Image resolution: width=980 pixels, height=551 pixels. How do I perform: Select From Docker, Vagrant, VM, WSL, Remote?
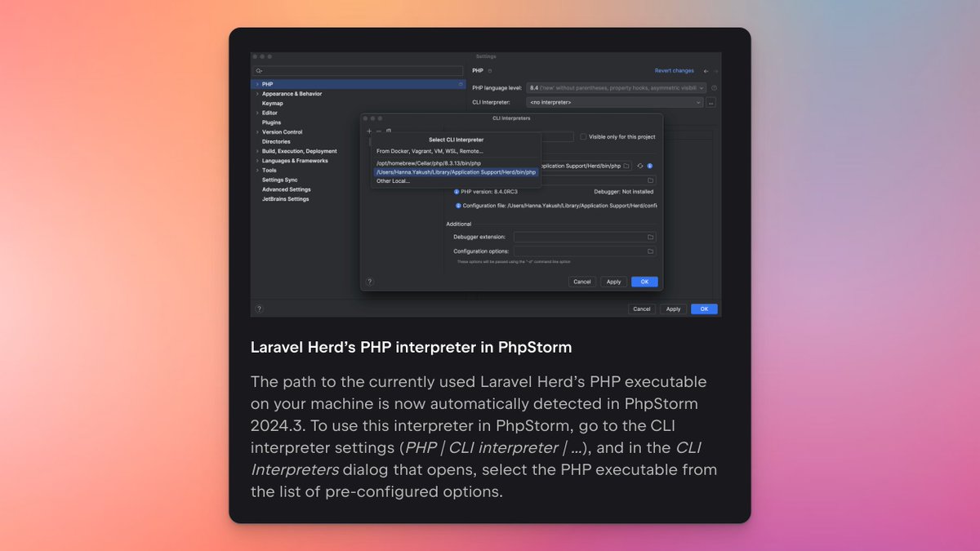(x=430, y=151)
